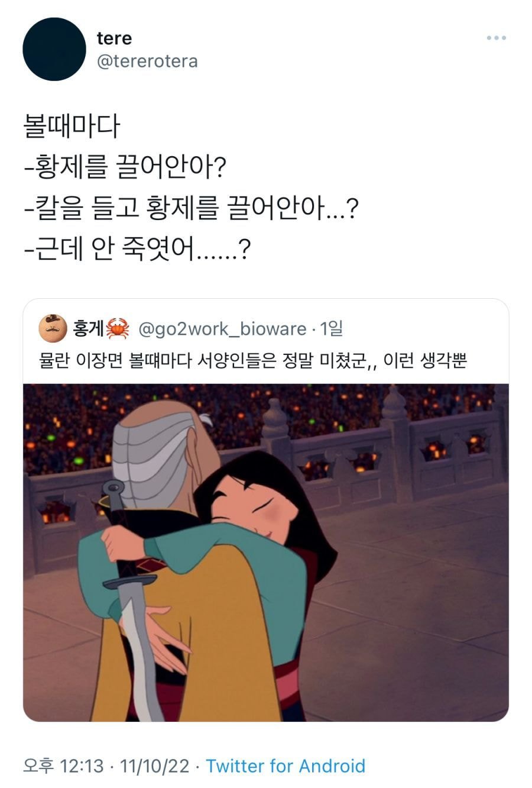Open the 홍게 display name
The width and height of the screenshot is (532, 788).
click(x=89, y=328)
